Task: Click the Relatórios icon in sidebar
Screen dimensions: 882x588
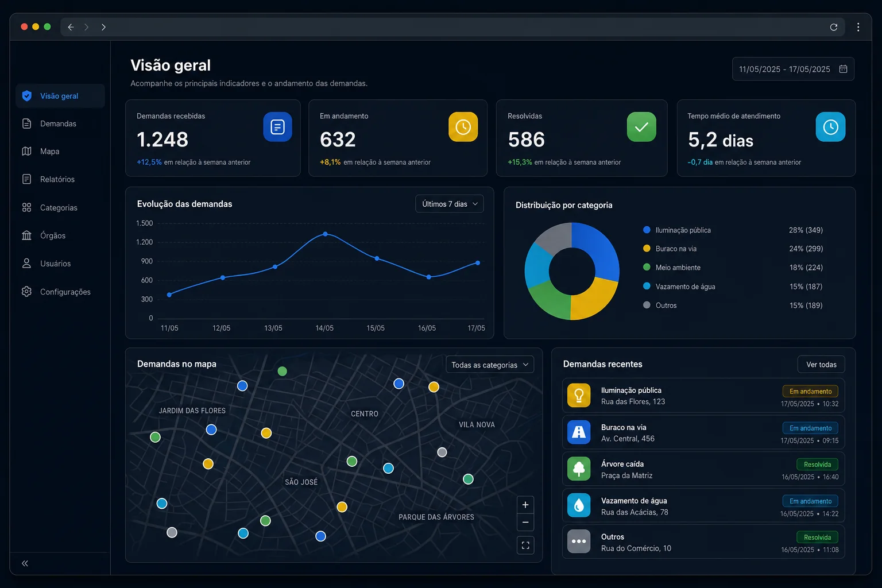Action: 26,179
